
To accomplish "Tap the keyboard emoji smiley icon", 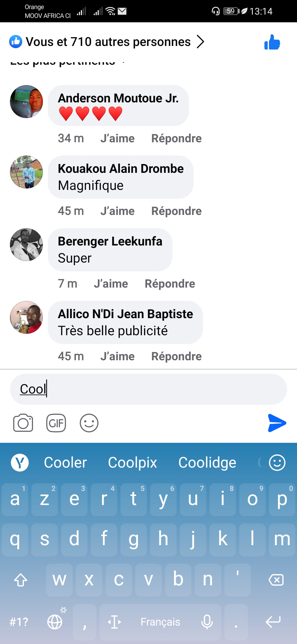I will (277, 463).
